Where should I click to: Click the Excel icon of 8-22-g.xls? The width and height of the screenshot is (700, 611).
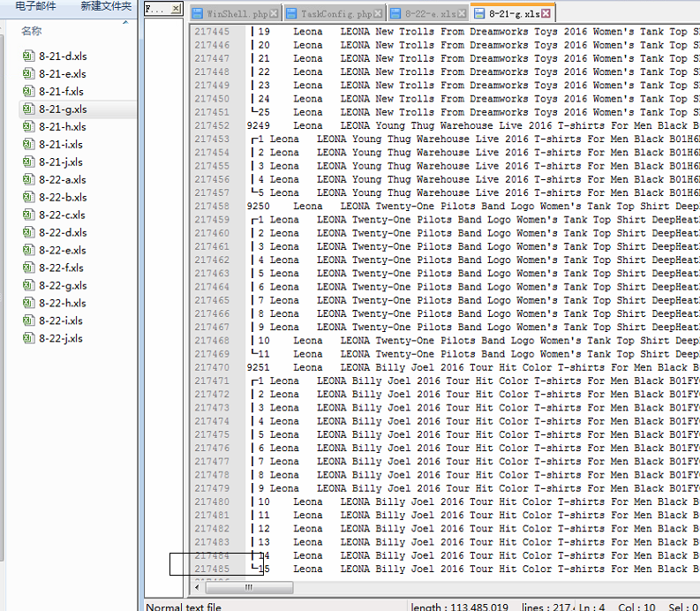pos(28,285)
